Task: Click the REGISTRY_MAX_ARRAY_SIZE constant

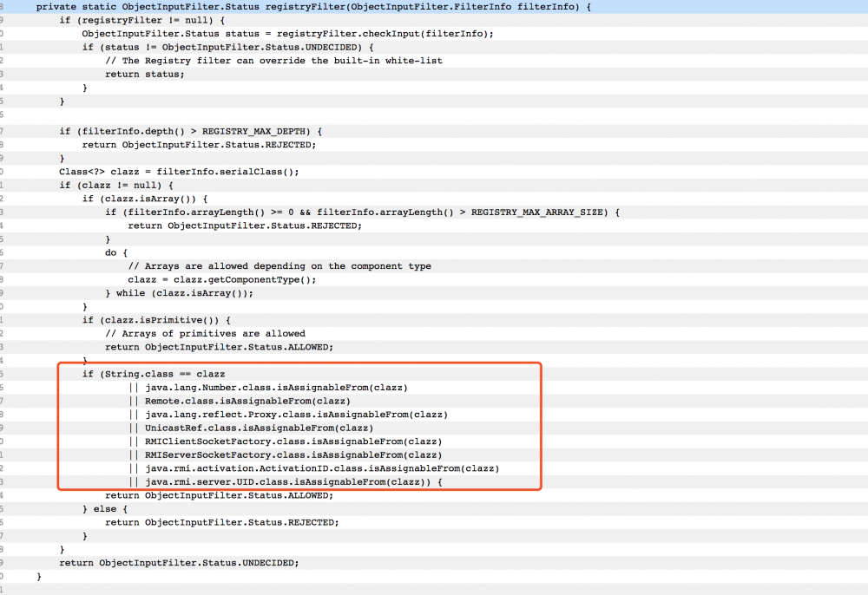Action: (x=536, y=212)
